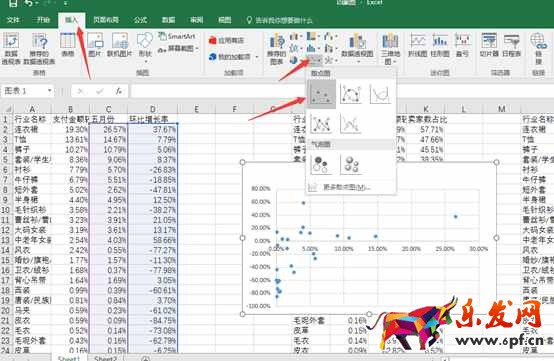Open the Screenshot (屏幕截图) dropdown
Viewport: 554px width, 361px height.
coord(178,48)
